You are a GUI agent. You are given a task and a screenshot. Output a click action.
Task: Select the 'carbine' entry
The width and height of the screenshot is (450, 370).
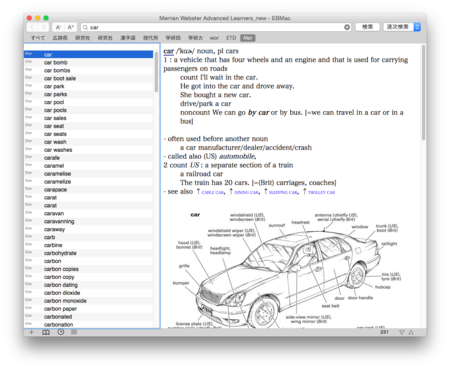click(88, 245)
